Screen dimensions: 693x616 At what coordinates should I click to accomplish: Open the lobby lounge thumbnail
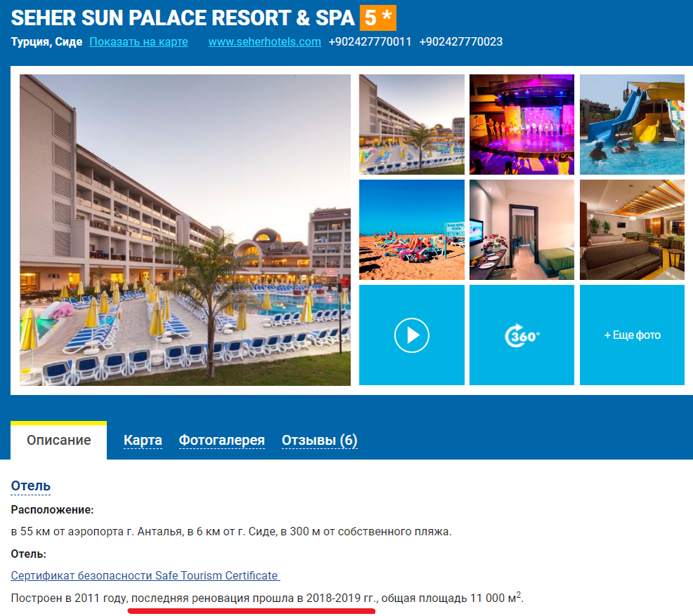[x=632, y=229]
